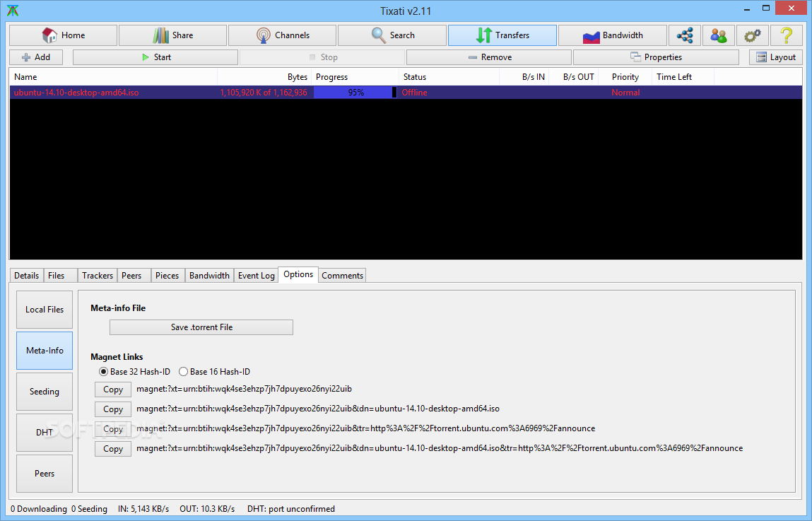
Task: Copy the basic hash-only magnet link
Action: [x=113, y=390]
